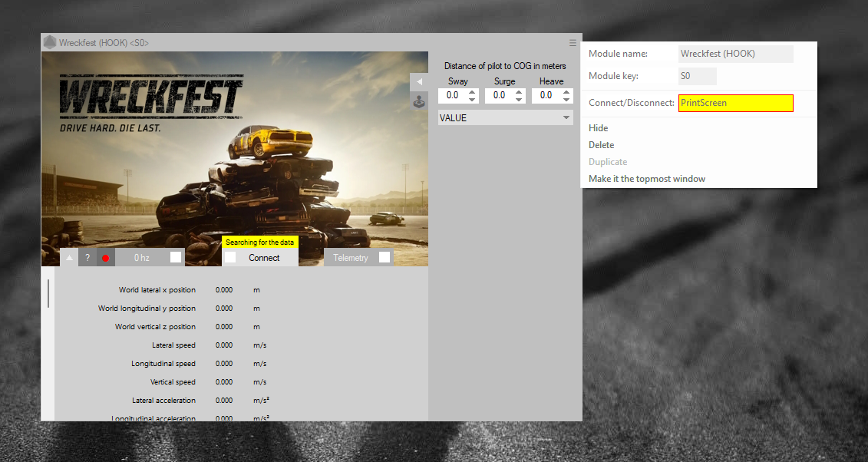Select World longitudinal y position row
The image size is (868, 462).
point(178,309)
